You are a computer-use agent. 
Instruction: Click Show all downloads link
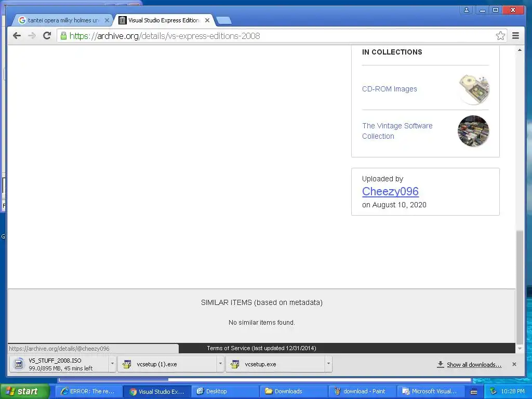click(474, 365)
